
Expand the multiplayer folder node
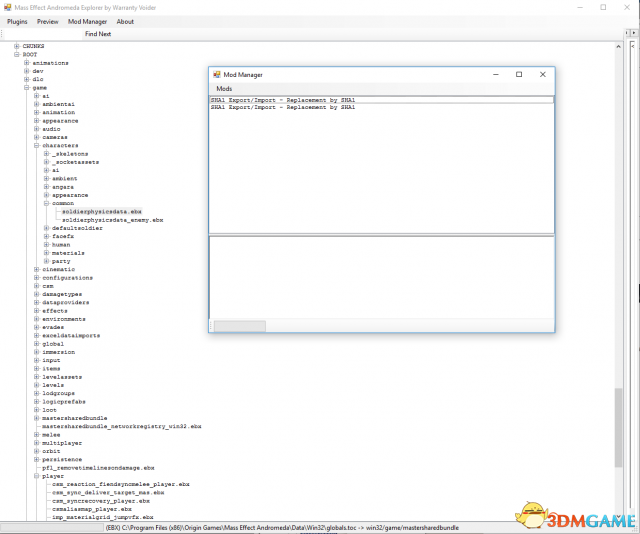(x=36, y=443)
